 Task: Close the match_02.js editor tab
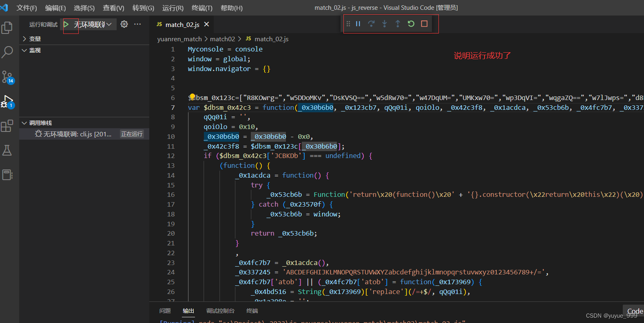[x=206, y=25]
